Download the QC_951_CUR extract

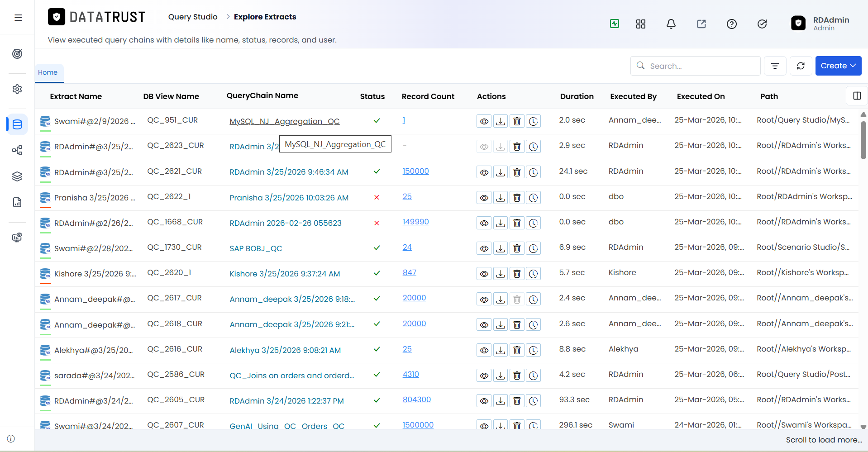pyautogui.click(x=501, y=121)
